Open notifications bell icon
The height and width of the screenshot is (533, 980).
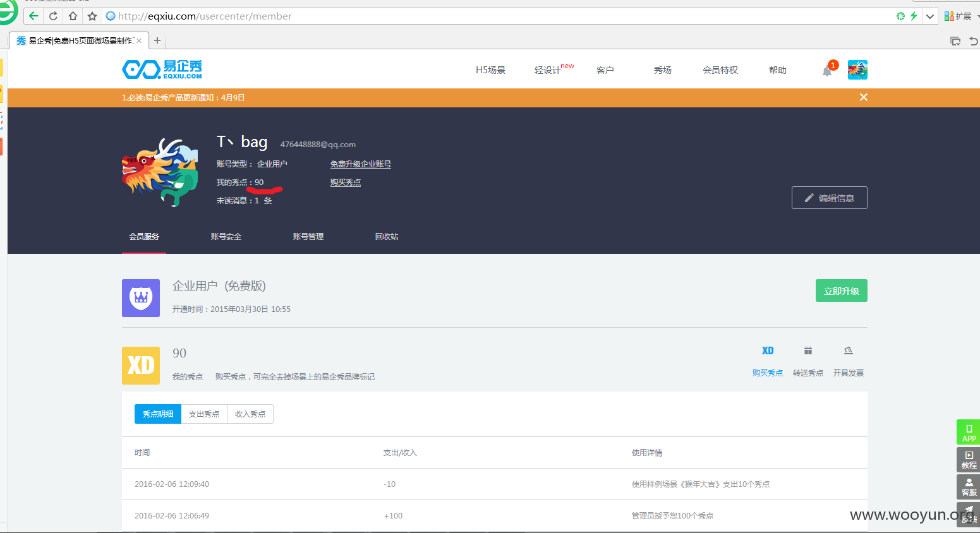tap(827, 71)
